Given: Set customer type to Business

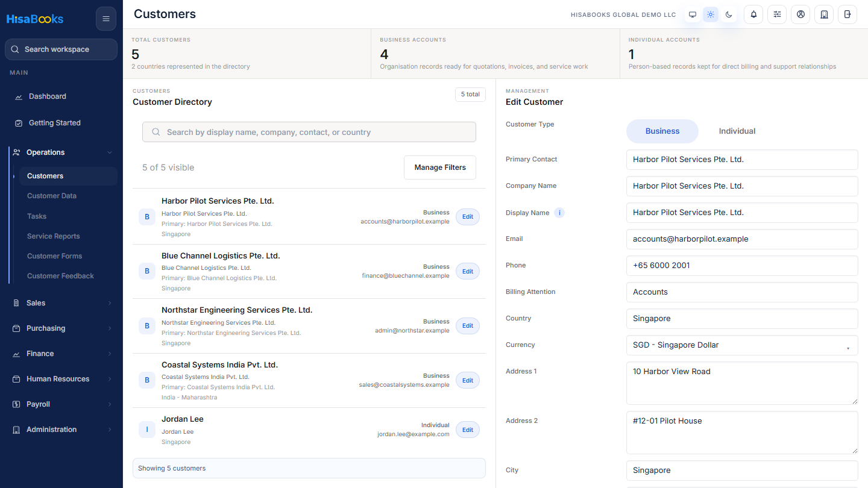Looking at the screenshot, I should [662, 131].
